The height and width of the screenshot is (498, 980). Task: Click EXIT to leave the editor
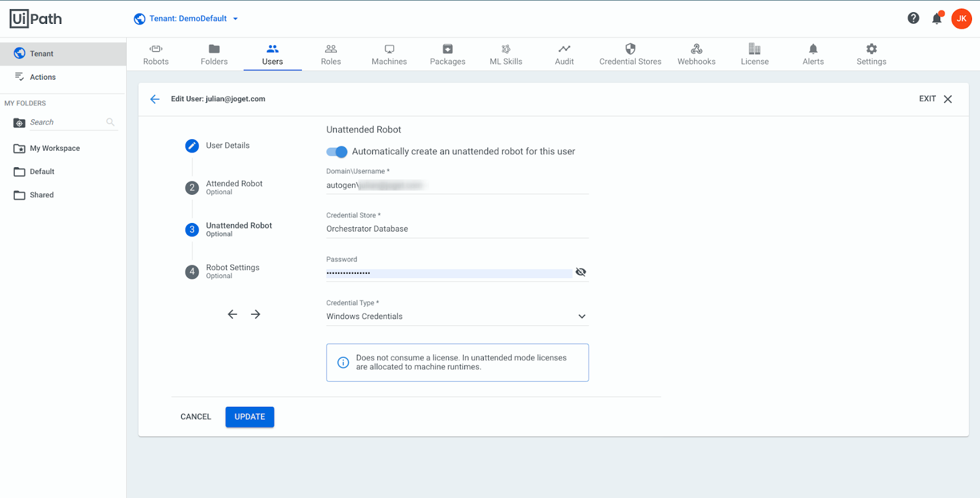pos(927,99)
